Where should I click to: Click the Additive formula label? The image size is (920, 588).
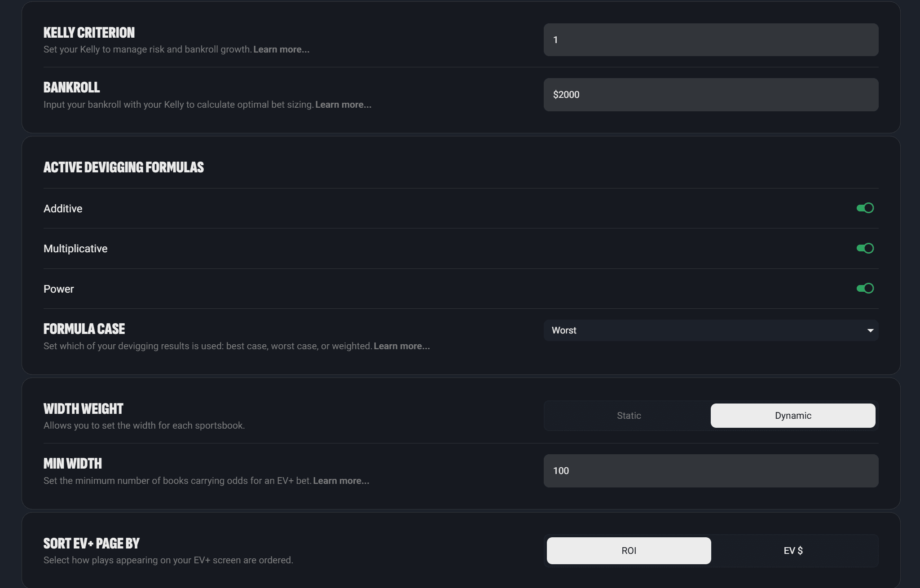coord(63,209)
